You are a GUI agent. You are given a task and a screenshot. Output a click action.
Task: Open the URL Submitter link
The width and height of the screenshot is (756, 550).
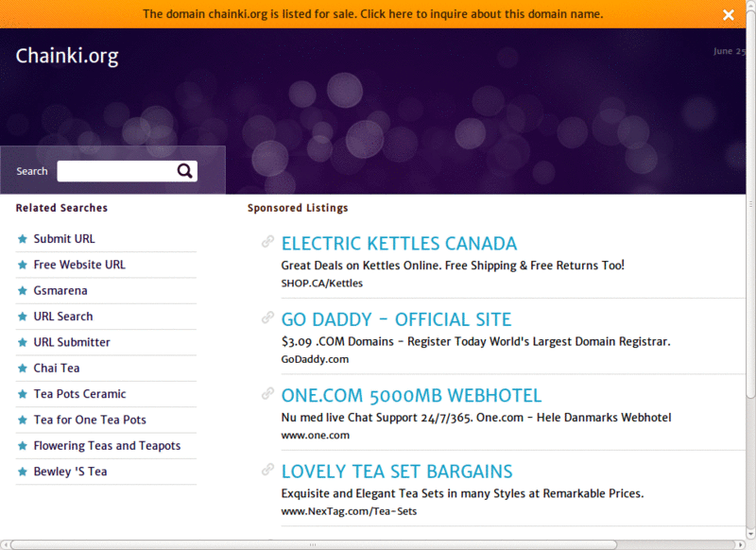72,342
